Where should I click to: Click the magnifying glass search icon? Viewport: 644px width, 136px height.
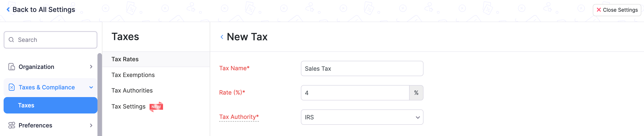point(11,40)
